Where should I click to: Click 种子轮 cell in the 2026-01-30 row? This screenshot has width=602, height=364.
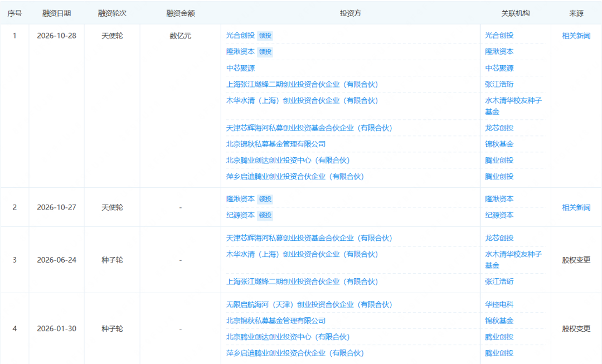[112, 329]
